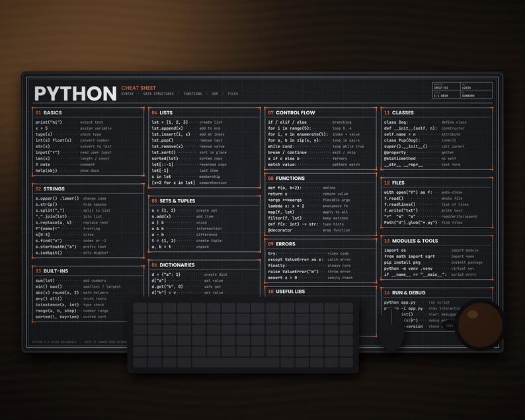This screenshot has height=420, width=525.
Task: Click the help(obj) entry in Basics
Action: pos(46,171)
